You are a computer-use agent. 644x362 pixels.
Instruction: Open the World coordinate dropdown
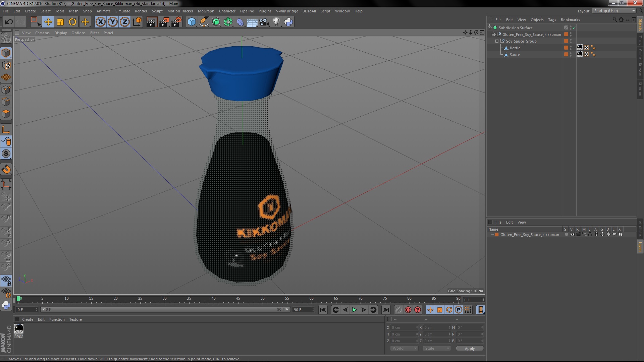pos(404,348)
